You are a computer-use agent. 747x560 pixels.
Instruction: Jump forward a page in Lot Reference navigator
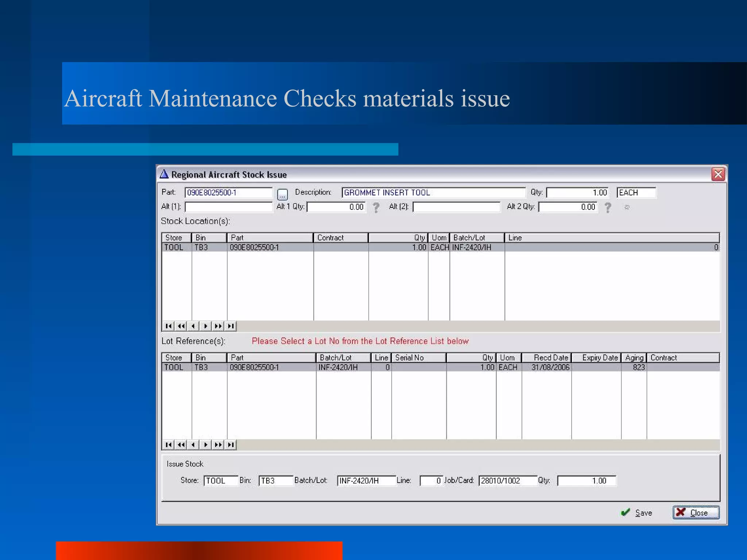[218, 444]
